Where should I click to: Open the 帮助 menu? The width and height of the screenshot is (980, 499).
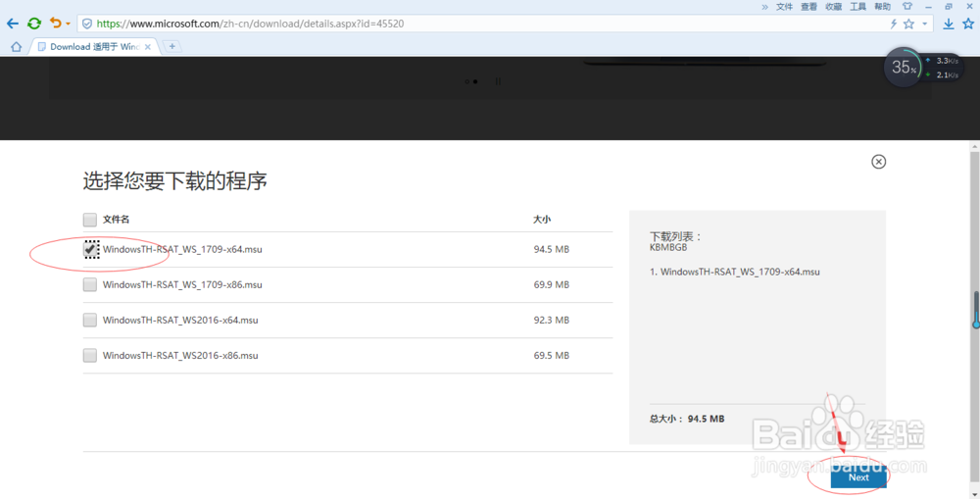[883, 7]
